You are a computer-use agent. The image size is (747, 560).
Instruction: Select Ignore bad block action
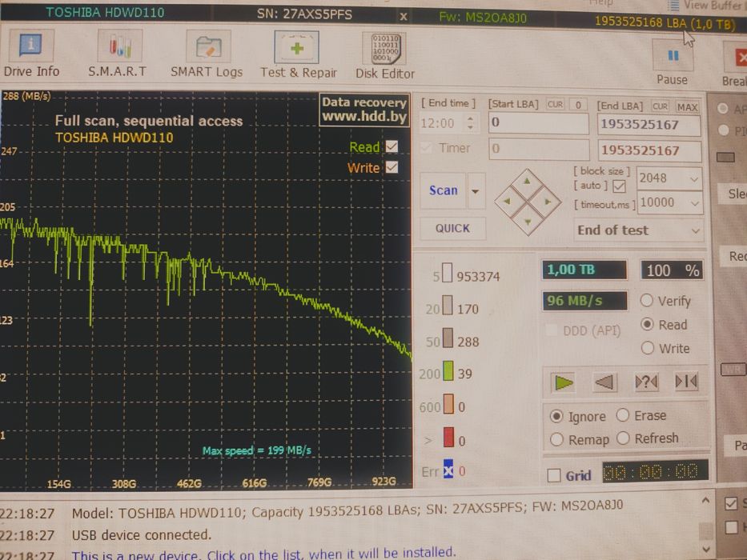(x=556, y=416)
